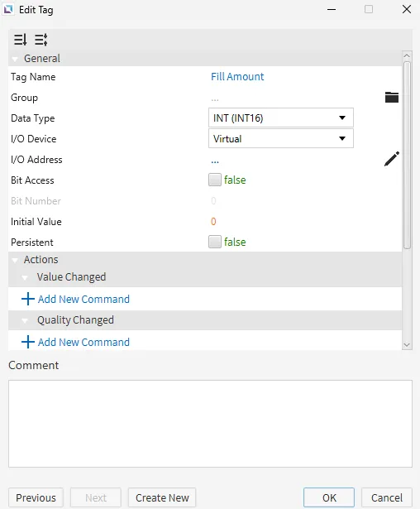Click the plus icon under Quality Changed
The height and width of the screenshot is (509, 420).
pyautogui.click(x=28, y=342)
